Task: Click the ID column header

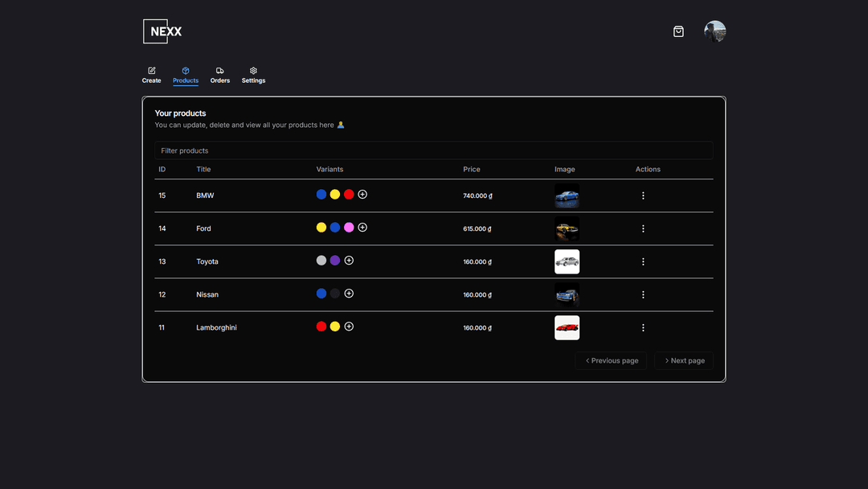Action: 162,170
